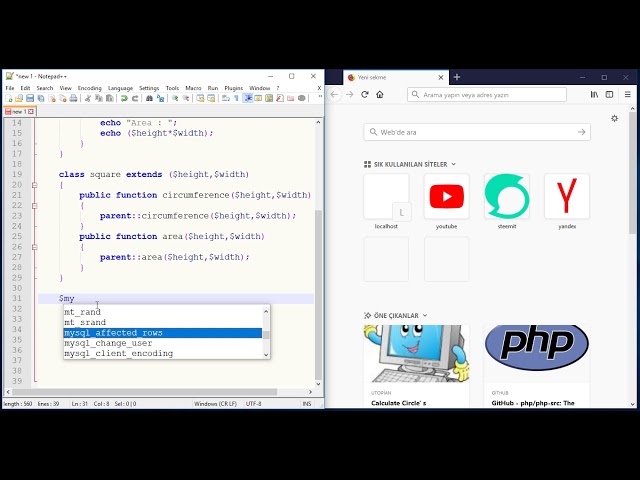Click the Firefox home icon
The image size is (640, 480).
tap(380, 95)
